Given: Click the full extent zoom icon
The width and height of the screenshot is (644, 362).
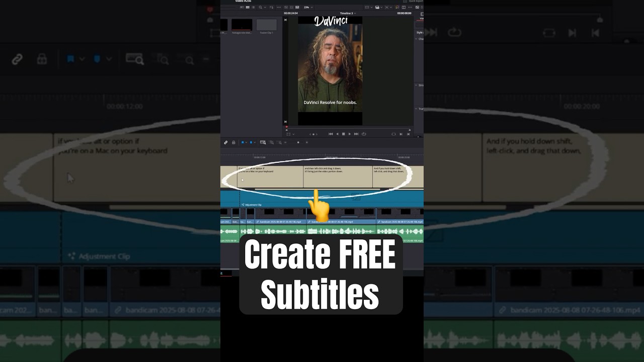Looking at the screenshot, I should click(x=263, y=142).
